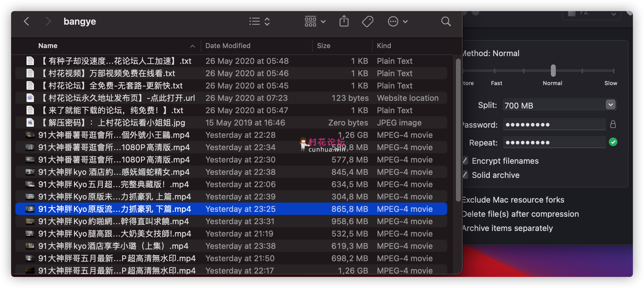This screenshot has height=288, width=644.
Task: Select the video icon for 力抓豪乳 下篇.mp4
Action: [30, 209]
